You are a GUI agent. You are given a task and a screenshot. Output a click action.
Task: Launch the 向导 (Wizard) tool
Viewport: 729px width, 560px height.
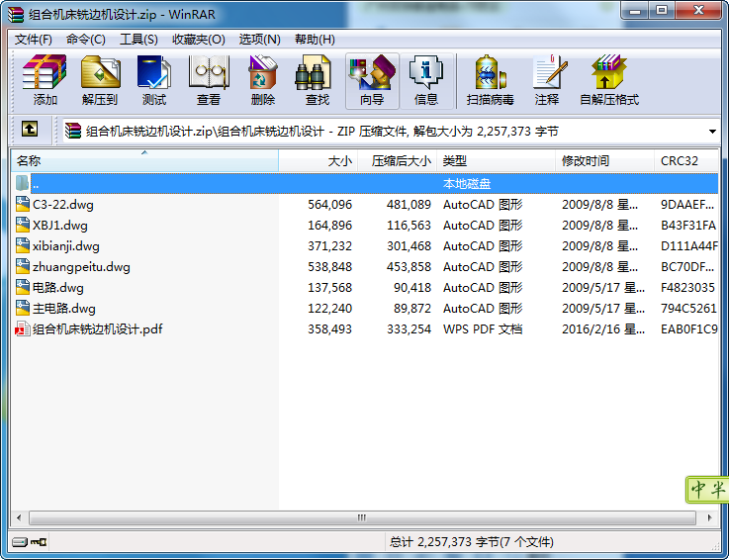pyautogui.click(x=372, y=80)
